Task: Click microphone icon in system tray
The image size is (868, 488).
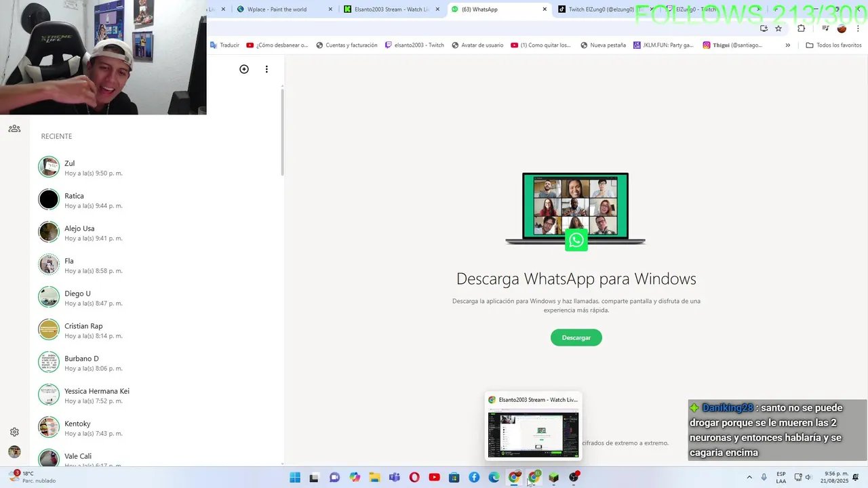Action: (x=764, y=477)
